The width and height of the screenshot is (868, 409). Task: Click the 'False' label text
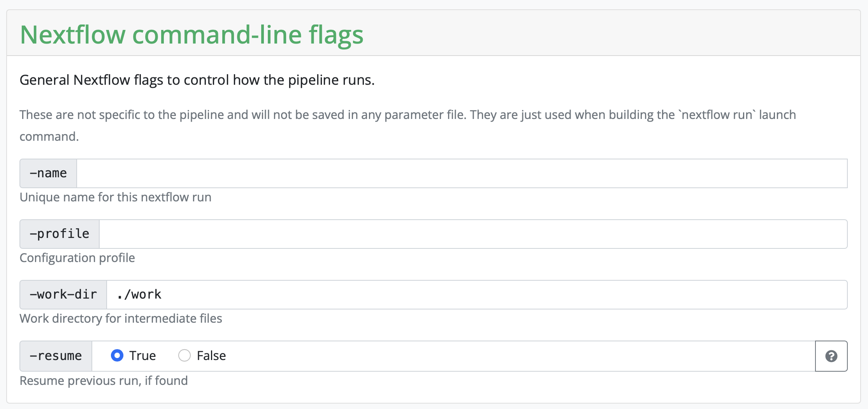point(211,356)
